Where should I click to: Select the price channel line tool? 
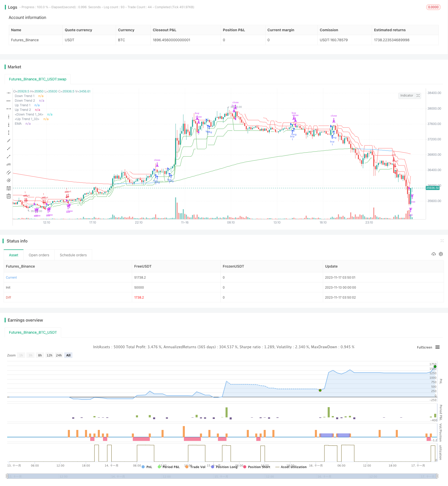(x=9, y=172)
